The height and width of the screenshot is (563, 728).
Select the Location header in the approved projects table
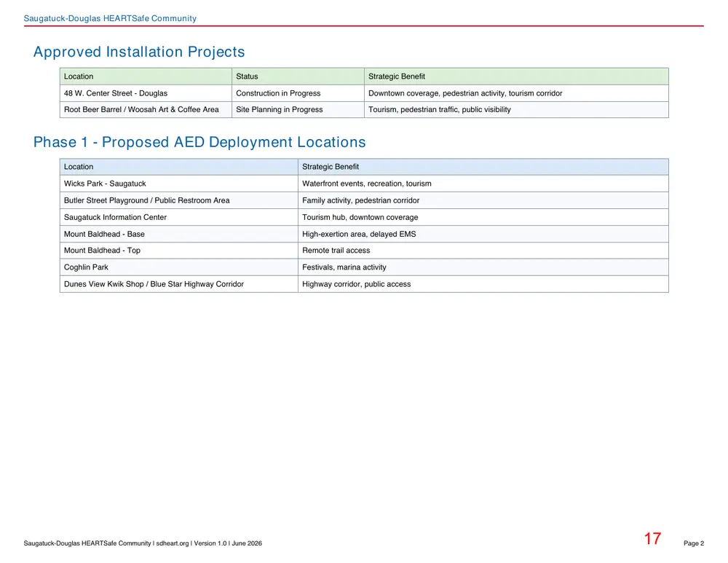146,76
